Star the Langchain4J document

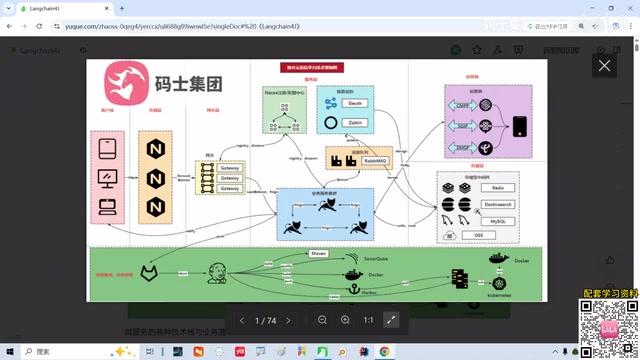click(476, 50)
